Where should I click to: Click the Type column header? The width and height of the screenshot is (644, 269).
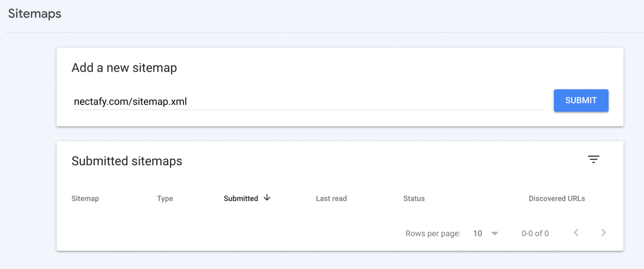coord(165,198)
